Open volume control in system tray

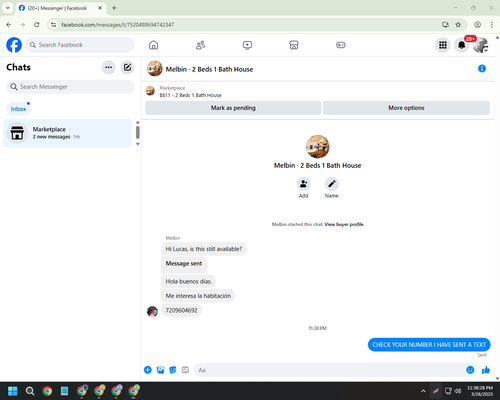click(458, 391)
